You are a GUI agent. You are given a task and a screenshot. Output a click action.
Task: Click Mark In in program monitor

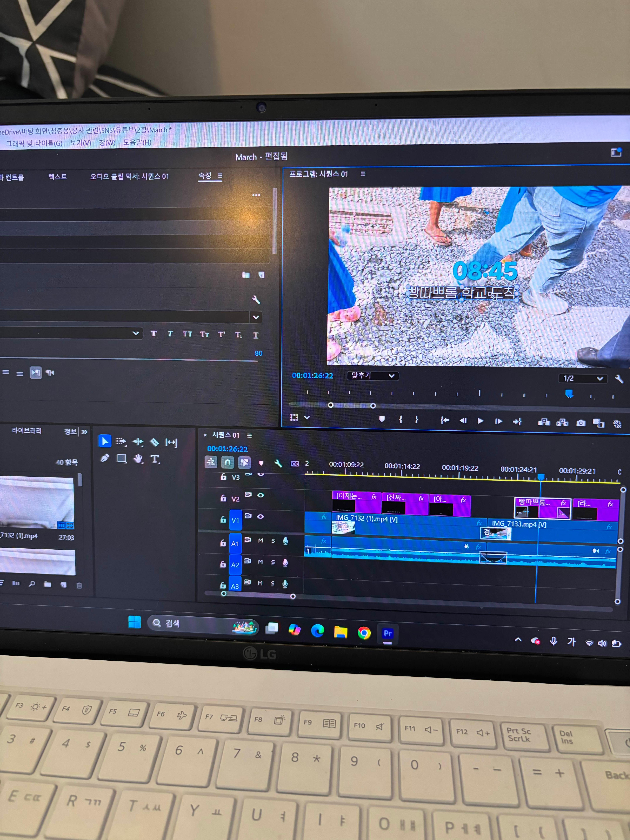(400, 419)
